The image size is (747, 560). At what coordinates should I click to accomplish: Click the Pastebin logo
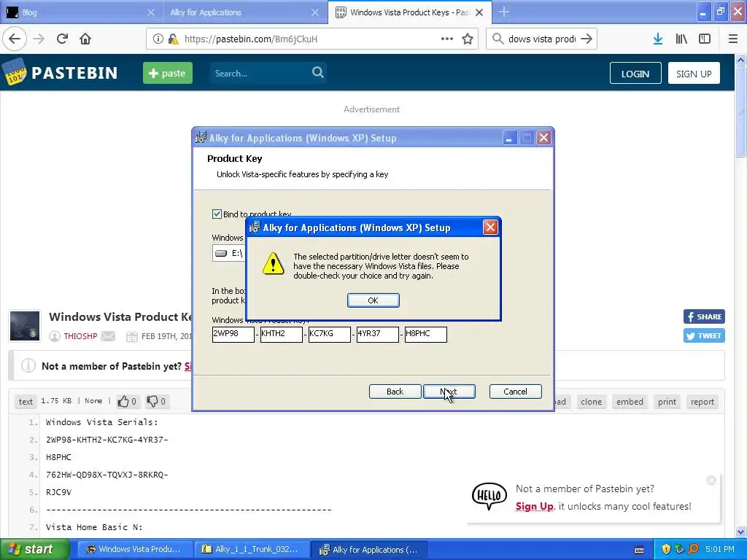tap(60, 72)
